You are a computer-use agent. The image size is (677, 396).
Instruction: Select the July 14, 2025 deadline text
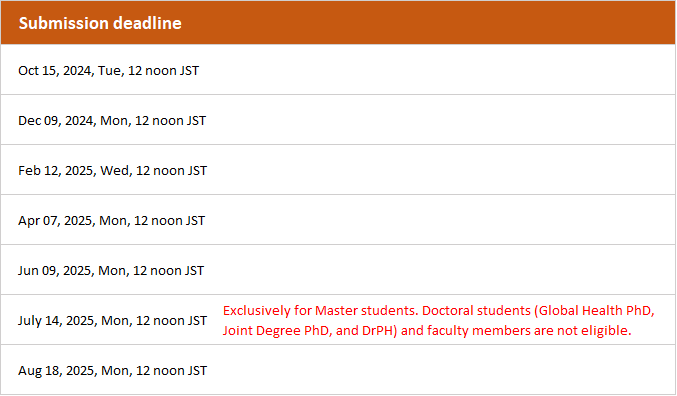tap(112, 321)
